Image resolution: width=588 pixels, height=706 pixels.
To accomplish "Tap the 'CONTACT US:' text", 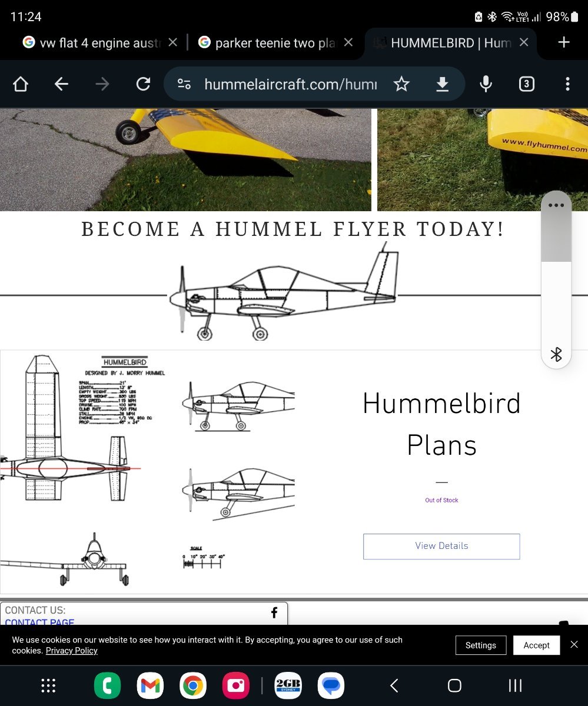I will pos(35,610).
